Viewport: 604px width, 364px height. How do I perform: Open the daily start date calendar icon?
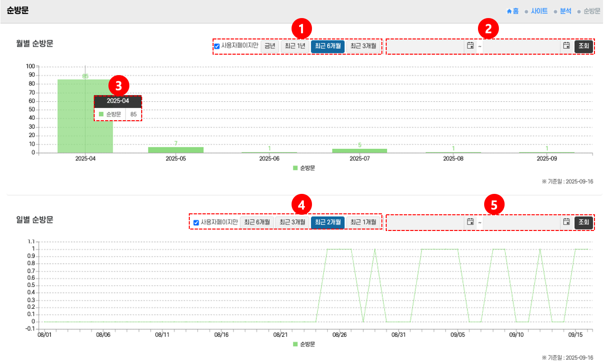point(470,222)
